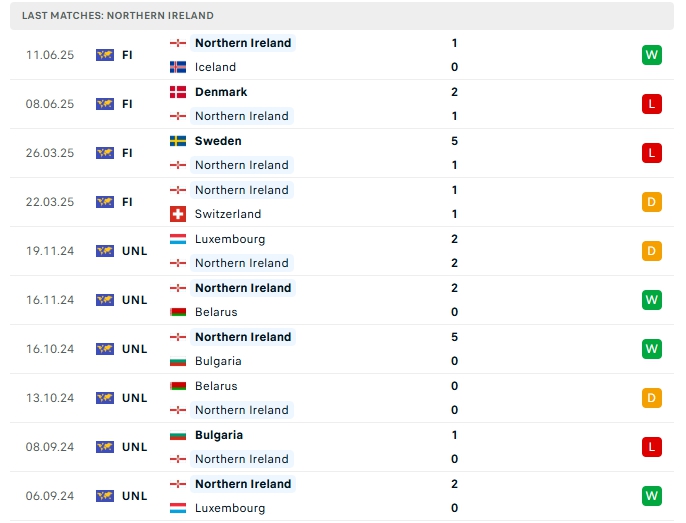Click the red L badge for Denmark match
Viewport: 686px width, 523px height.
(651, 104)
